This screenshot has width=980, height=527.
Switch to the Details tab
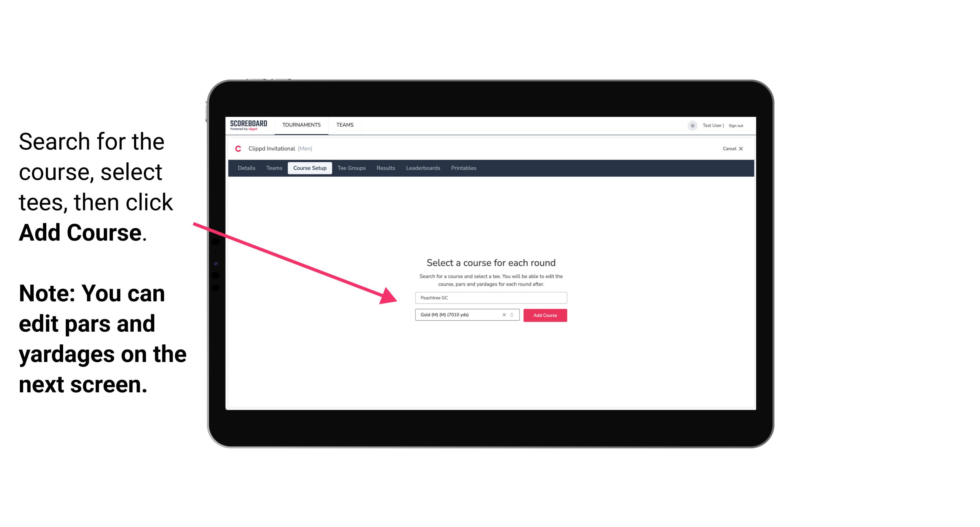(246, 168)
